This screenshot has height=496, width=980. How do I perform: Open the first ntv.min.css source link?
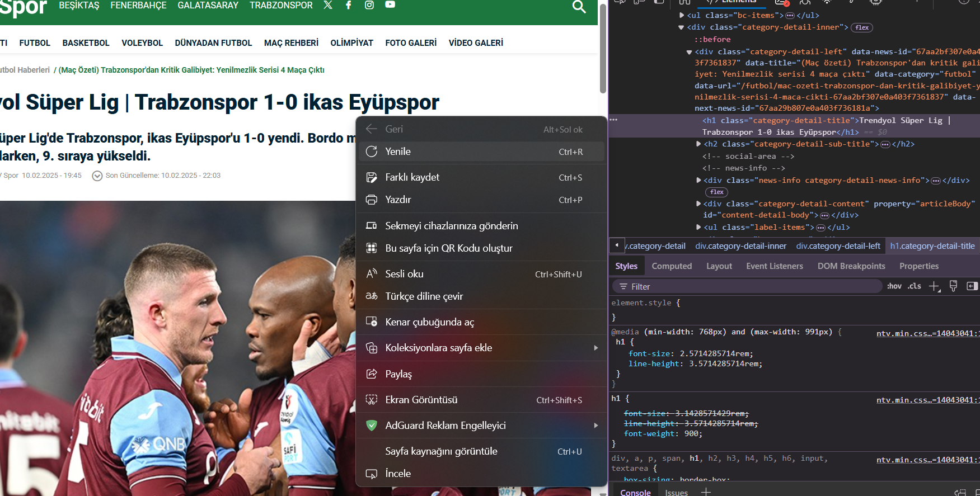927,333
